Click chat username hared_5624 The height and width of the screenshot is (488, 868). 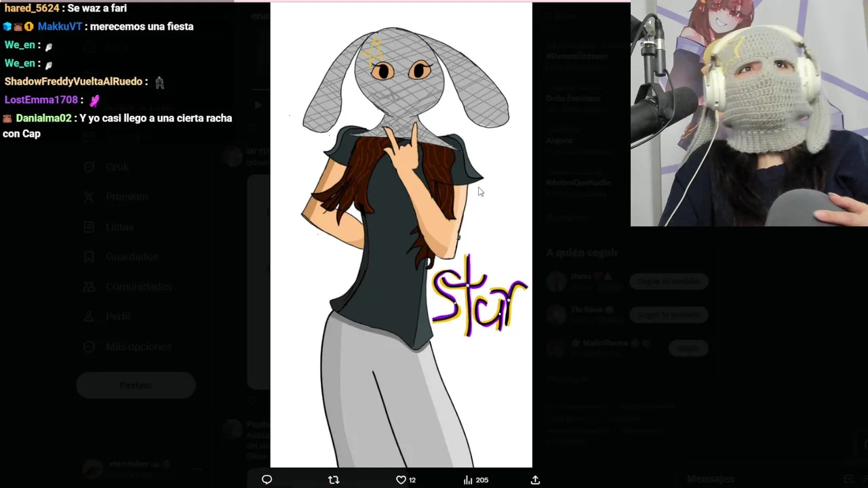(x=32, y=8)
